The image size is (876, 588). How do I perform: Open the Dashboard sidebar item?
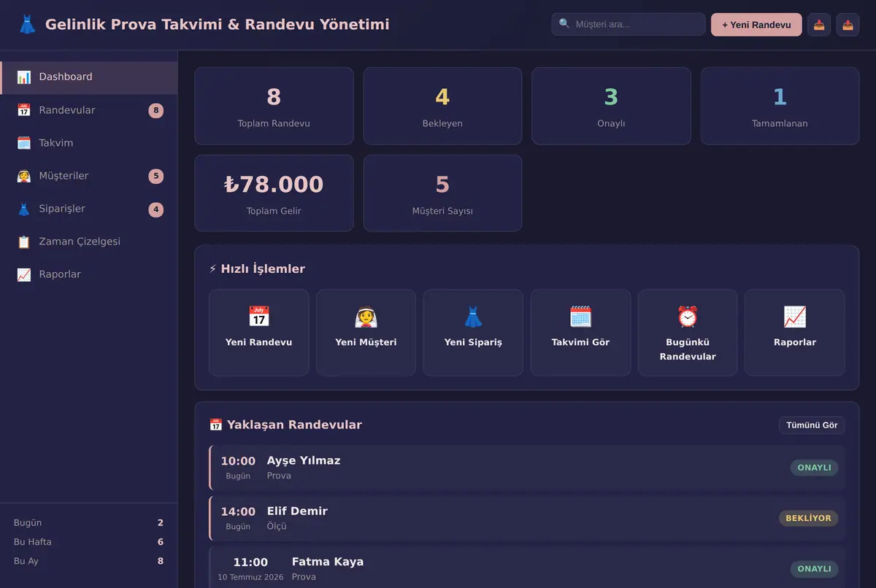pyautogui.click(x=89, y=77)
